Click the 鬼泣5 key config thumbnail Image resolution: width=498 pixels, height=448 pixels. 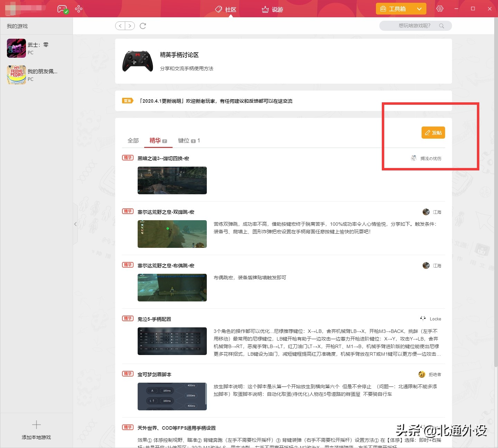pyautogui.click(x=172, y=341)
